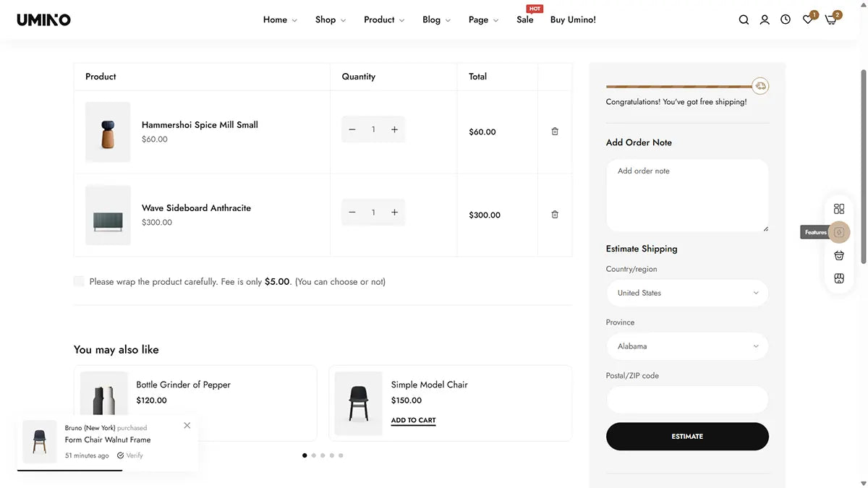The image size is (868, 488).
Task: Click Add to Cart for Simple Model Chair
Action: pos(413,420)
